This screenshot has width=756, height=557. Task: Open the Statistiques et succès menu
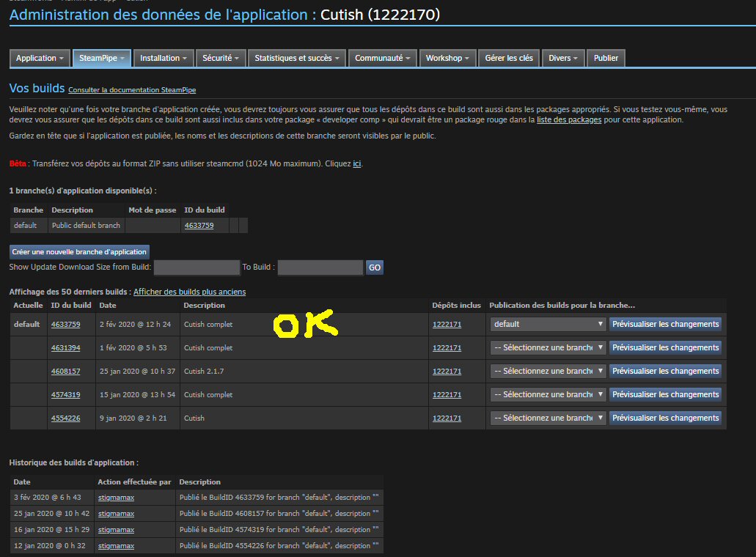point(297,58)
